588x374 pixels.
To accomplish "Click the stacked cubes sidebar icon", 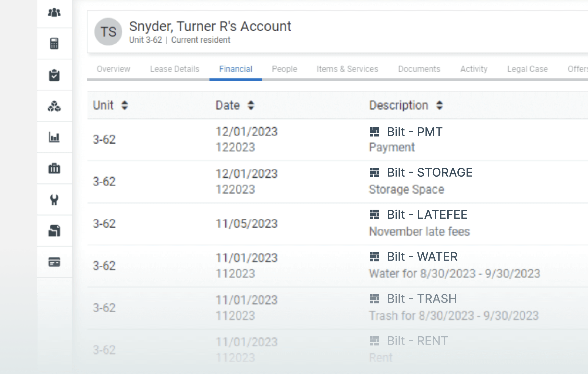I will [x=54, y=106].
